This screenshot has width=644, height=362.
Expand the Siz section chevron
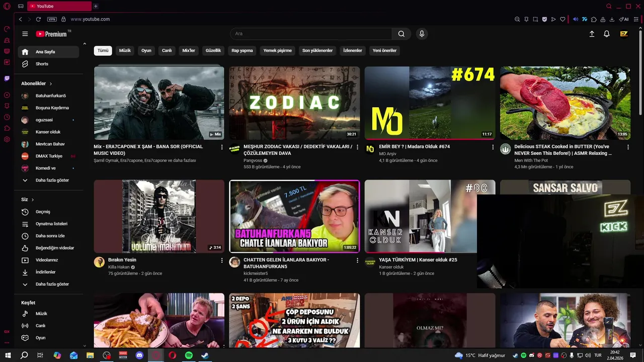pyautogui.click(x=33, y=200)
